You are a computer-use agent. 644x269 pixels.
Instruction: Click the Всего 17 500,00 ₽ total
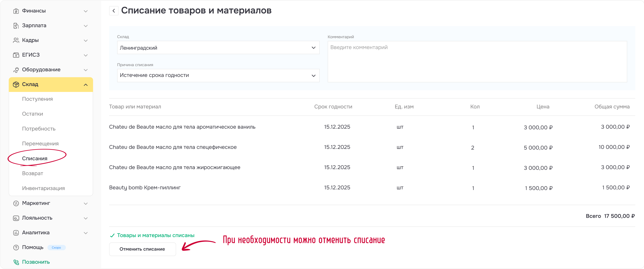click(x=610, y=216)
